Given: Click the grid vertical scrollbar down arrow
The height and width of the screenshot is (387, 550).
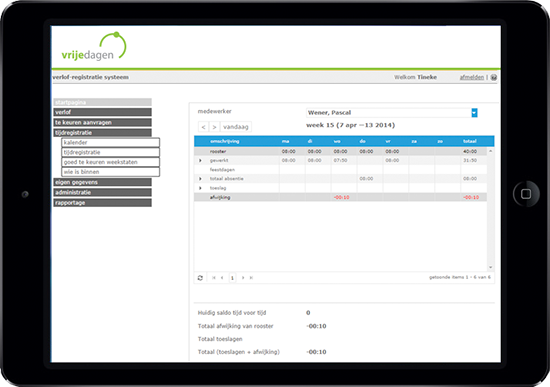Looking at the screenshot, I should 490,267.
